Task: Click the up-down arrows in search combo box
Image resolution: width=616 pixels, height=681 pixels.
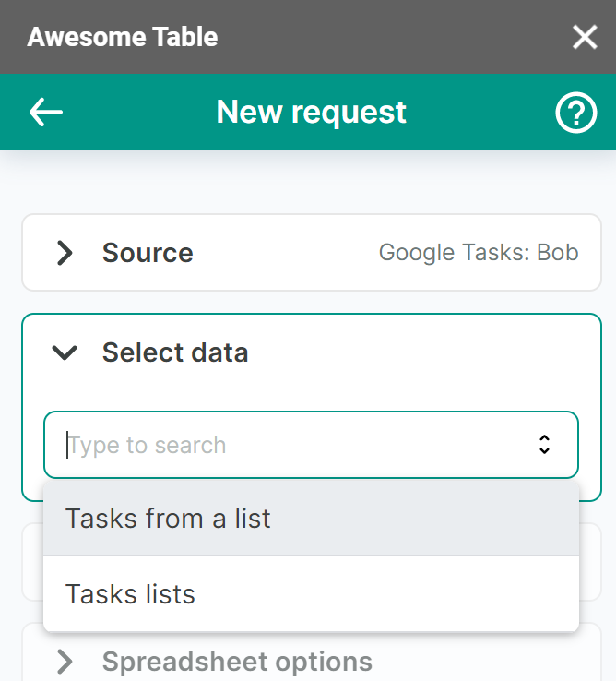Action: 544,445
